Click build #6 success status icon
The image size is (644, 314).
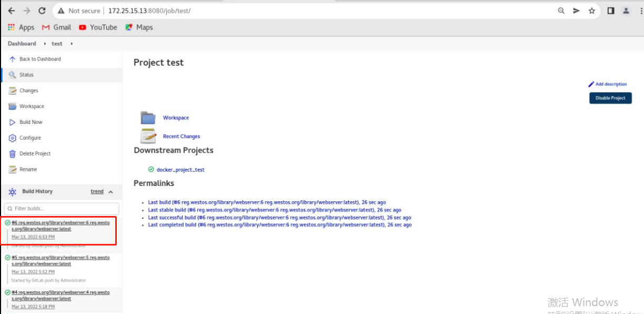[x=8, y=223]
